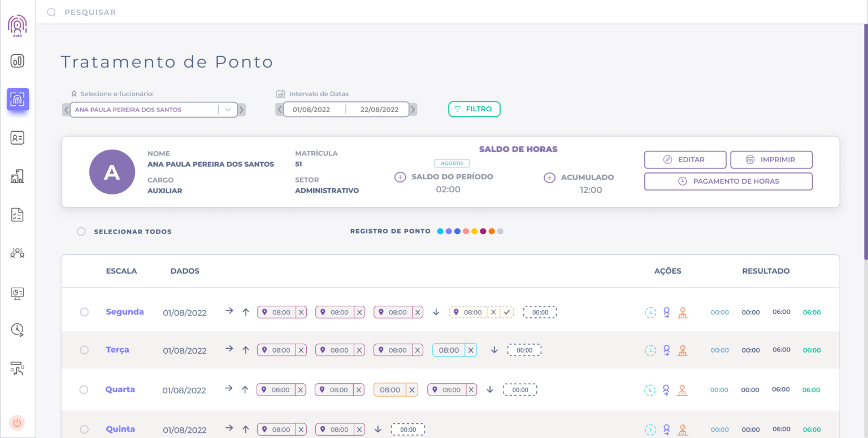Open the clock history icon in the sidebar

17,330
